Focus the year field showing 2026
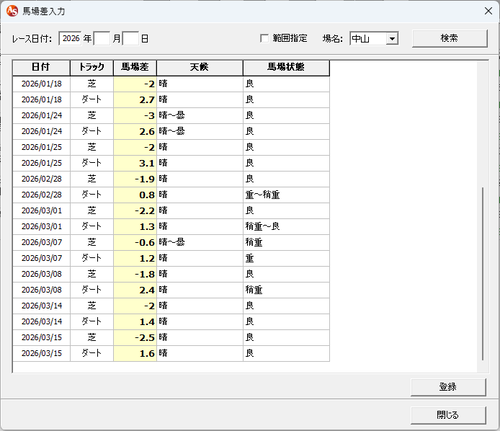Viewport: 500px width, 431px height. coord(70,38)
